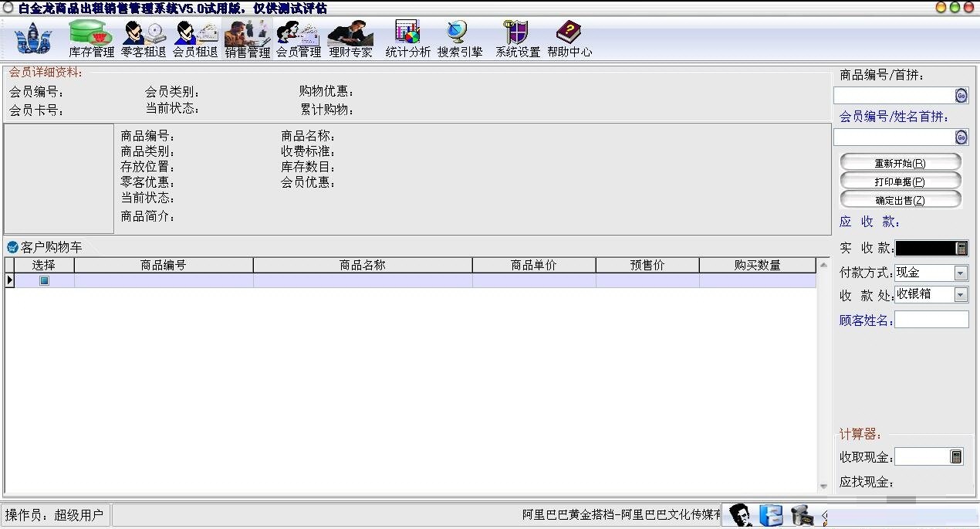The image size is (980, 529).
Task: Open 统计分析 statistics analysis toolbar icon
Action: pos(408,39)
